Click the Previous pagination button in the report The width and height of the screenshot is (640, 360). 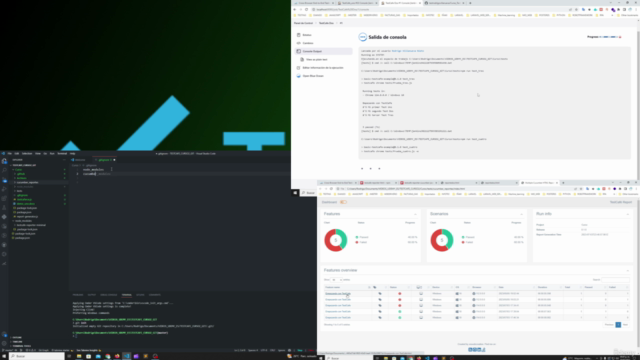(609, 325)
